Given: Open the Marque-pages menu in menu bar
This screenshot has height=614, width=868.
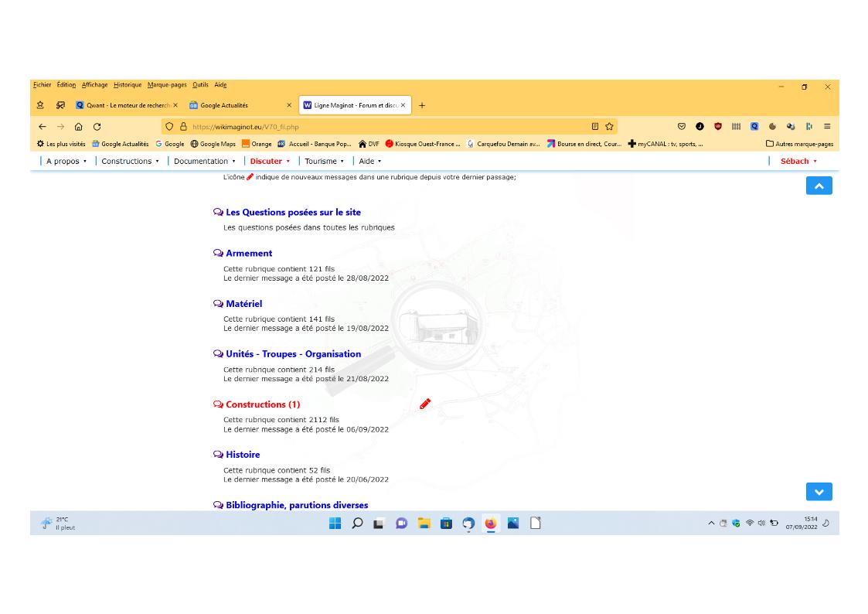Looking at the screenshot, I should click(x=167, y=85).
